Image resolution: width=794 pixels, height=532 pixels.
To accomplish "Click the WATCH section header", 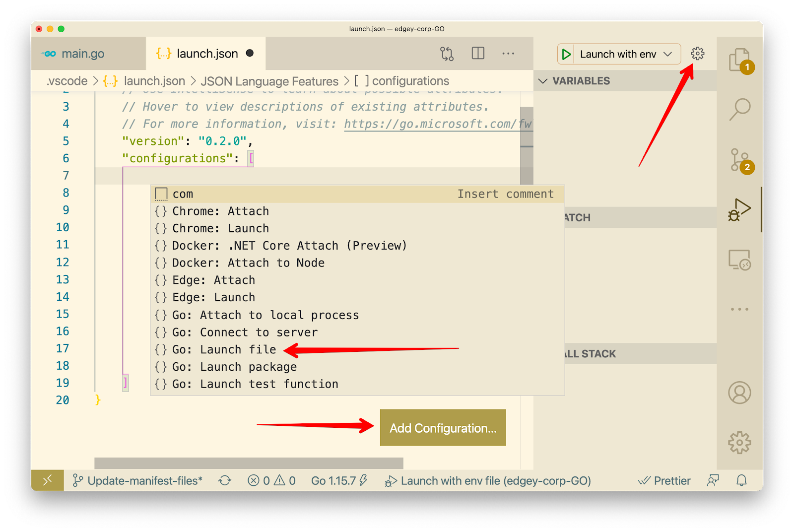I will pyautogui.click(x=640, y=217).
